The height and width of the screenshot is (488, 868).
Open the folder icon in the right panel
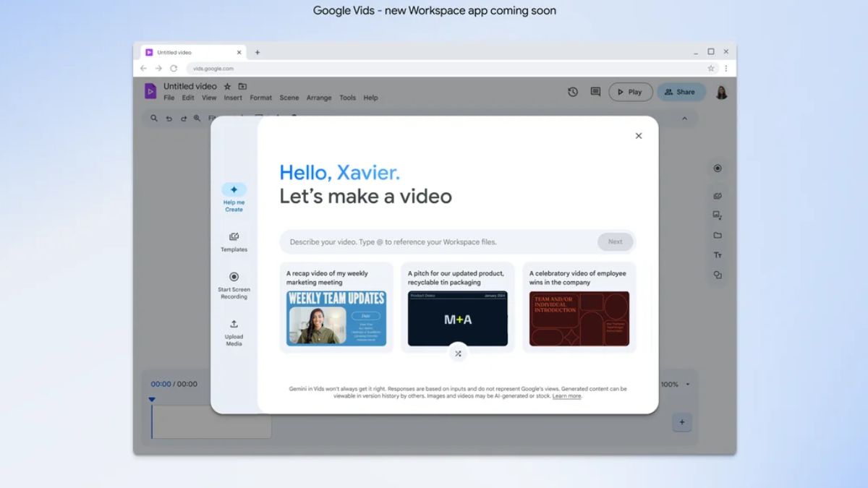(718, 235)
